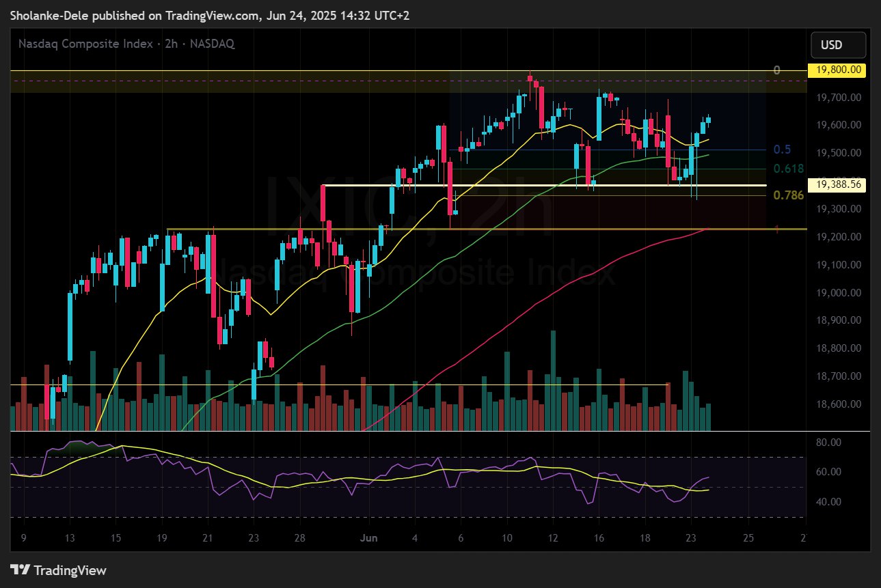Select the publisher header line with TradingView.com
The width and height of the screenshot is (881, 588).
[x=210, y=15]
